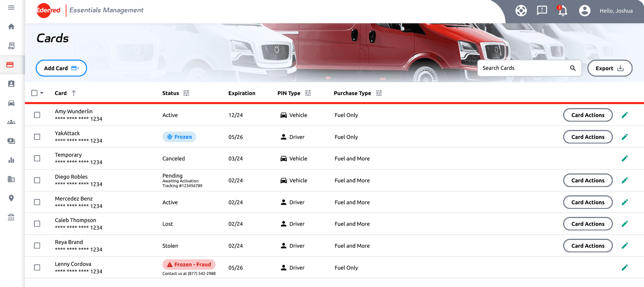The width and height of the screenshot is (644, 287).
Task: Select the Diego Robles row checkbox
Action: pyautogui.click(x=37, y=180)
